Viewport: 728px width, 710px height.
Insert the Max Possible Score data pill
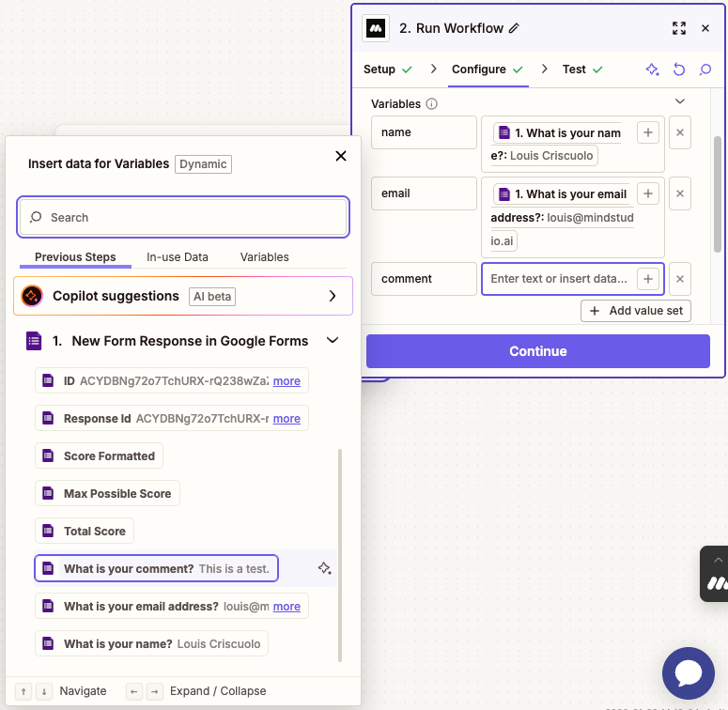(x=107, y=493)
